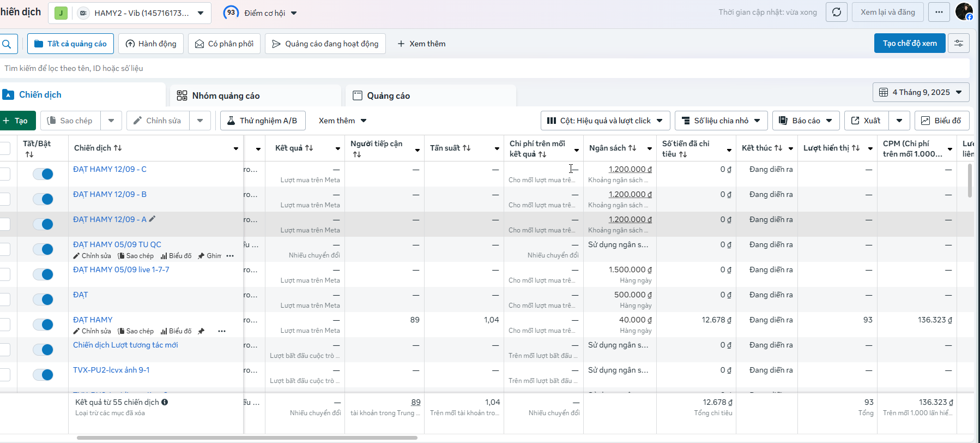Open the Số liệu chia nhỏ dropdown

(721, 121)
